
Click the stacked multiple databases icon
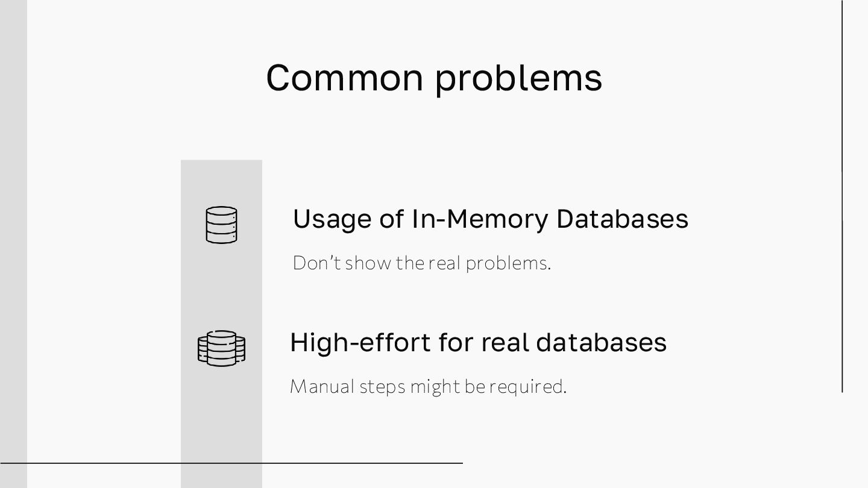tap(221, 348)
